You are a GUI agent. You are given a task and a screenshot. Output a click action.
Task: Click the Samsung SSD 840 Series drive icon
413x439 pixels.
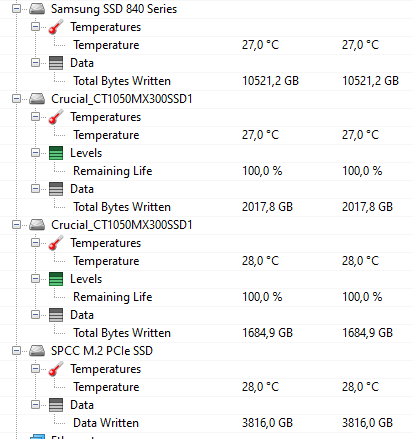37,9
